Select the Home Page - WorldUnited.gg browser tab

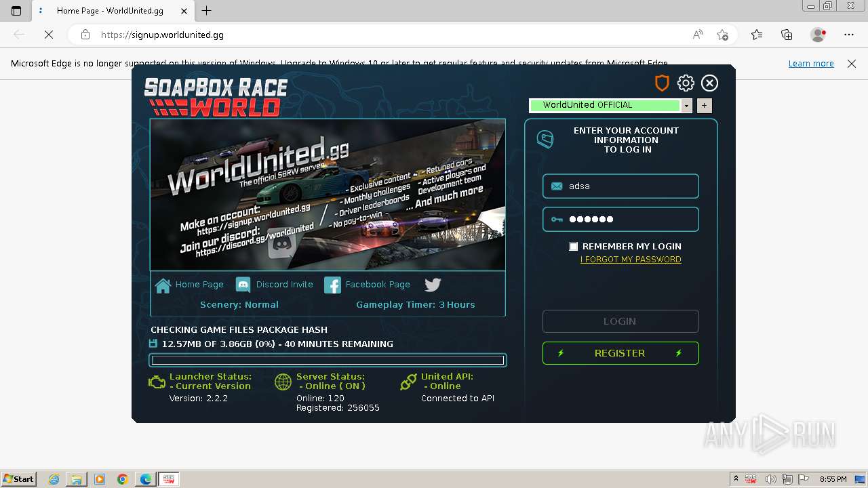click(x=112, y=11)
